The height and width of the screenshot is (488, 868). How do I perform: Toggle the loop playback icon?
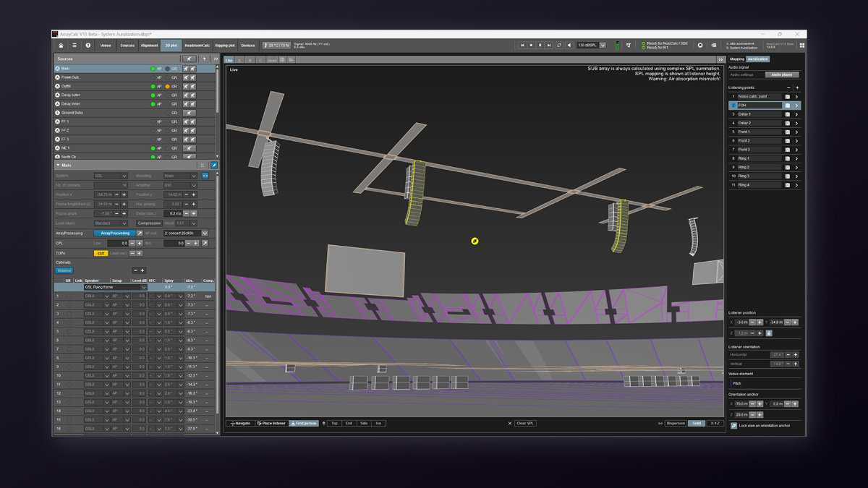558,45
